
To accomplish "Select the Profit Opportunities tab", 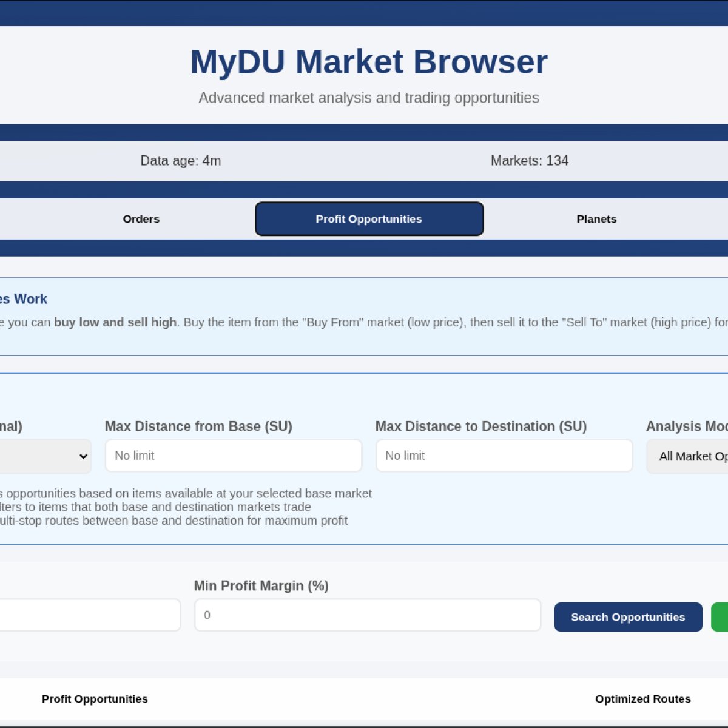I will pos(369,219).
